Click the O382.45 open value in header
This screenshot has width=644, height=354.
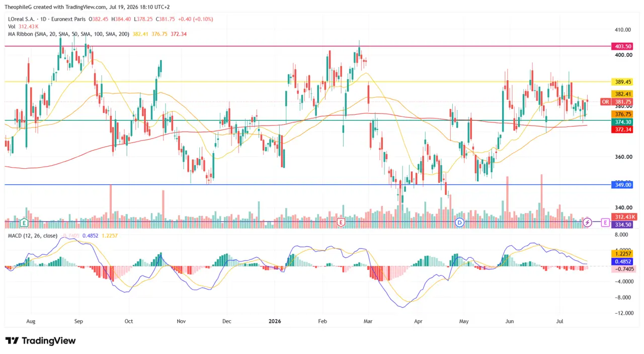(x=98, y=19)
